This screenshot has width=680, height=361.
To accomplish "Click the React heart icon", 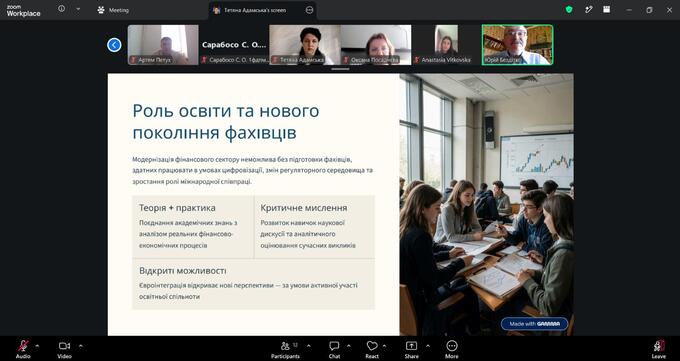I will [372, 349].
